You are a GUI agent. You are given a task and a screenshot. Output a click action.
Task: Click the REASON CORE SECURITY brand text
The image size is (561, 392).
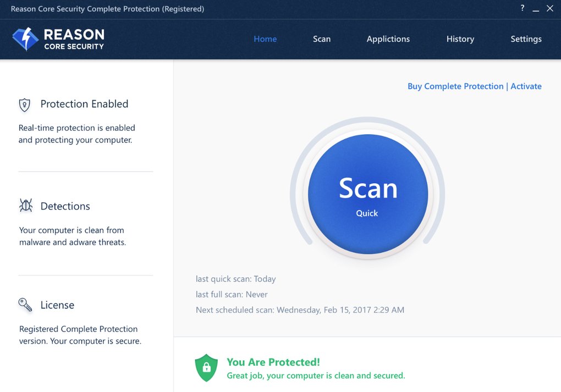(74, 39)
